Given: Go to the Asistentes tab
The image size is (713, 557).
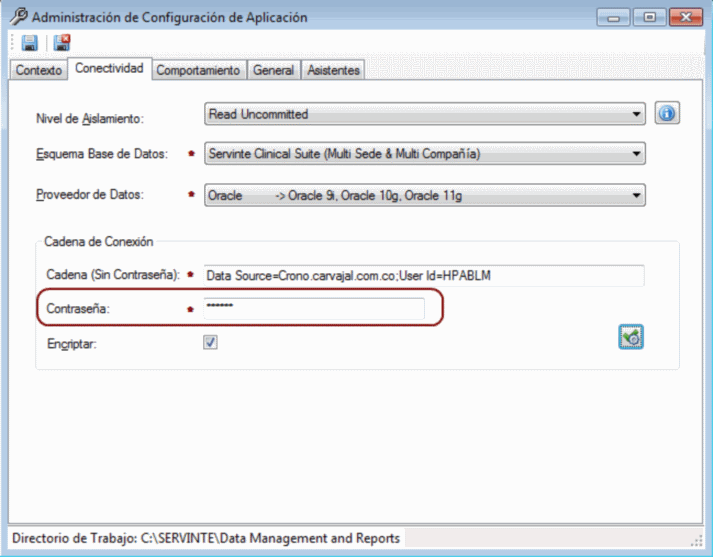Looking at the screenshot, I should tap(334, 70).
